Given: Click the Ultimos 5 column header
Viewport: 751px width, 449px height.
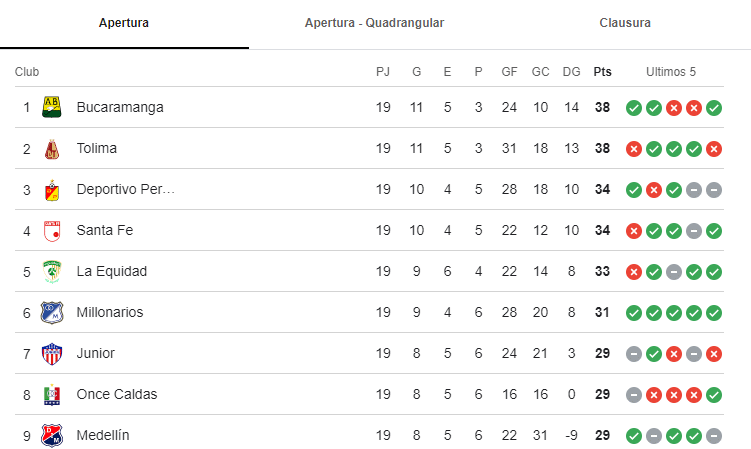Looking at the screenshot, I should 671,72.
